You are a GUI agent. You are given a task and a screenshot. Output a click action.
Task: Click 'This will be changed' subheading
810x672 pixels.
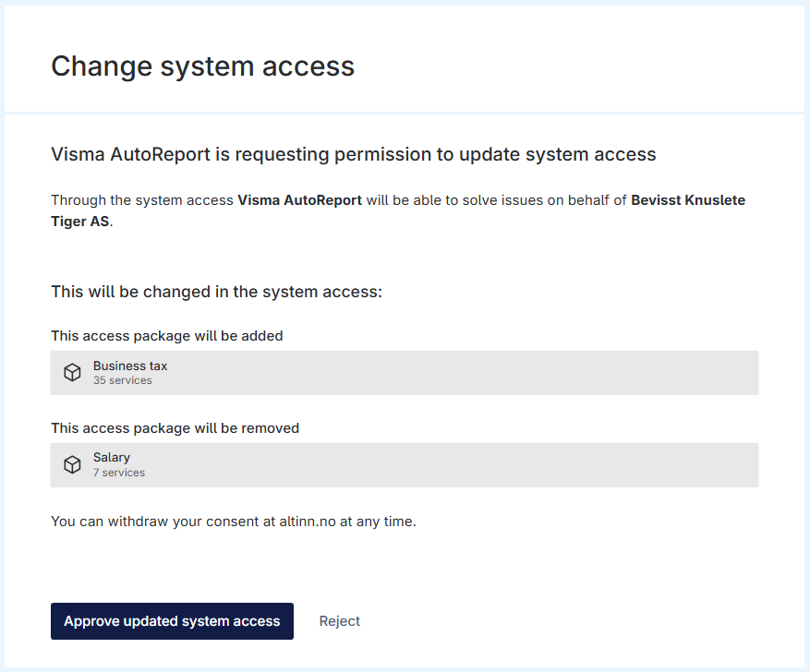[x=216, y=292]
